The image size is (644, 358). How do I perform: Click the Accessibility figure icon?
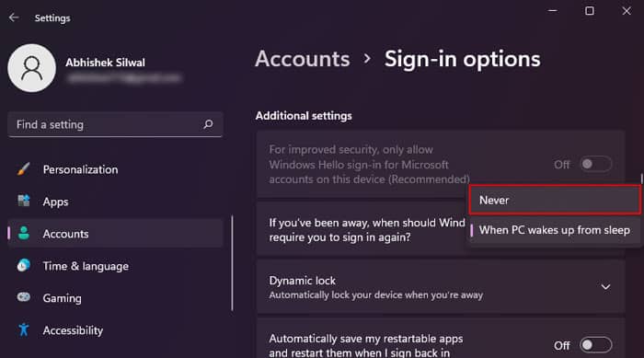coord(23,329)
